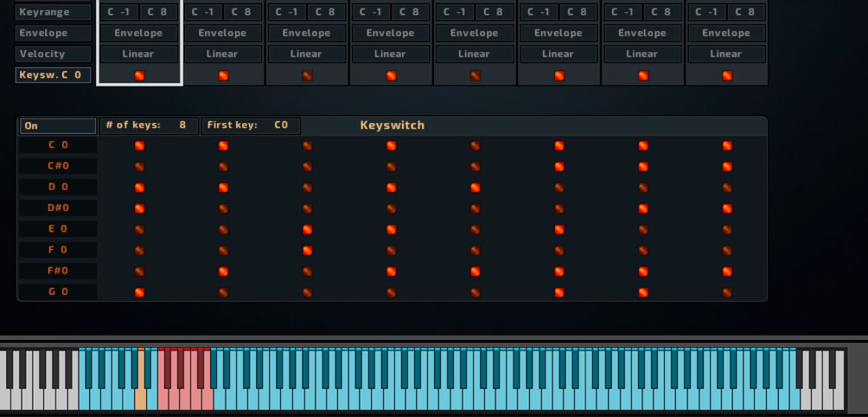This screenshot has height=417, width=868.
Task: Open the first layer's Envelope button
Action: (x=138, y=33)
